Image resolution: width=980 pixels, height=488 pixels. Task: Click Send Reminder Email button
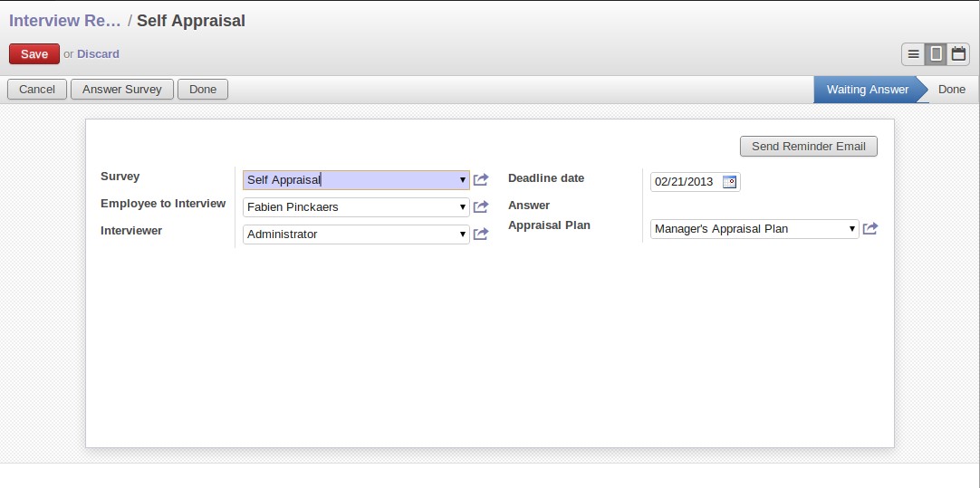click(808, 146)
